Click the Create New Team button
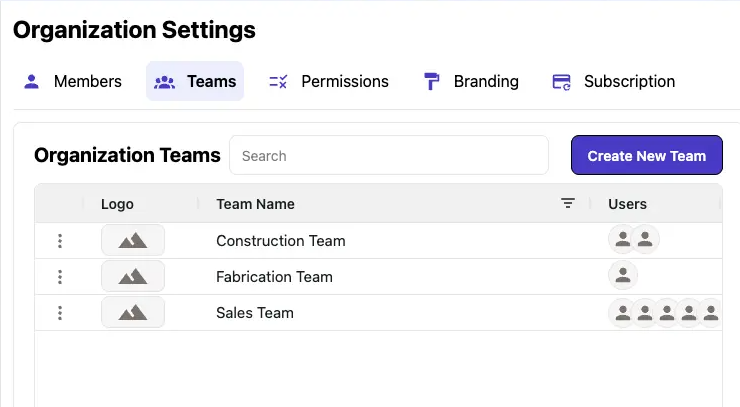The image size is (740, 407). (x=646, y=156)
